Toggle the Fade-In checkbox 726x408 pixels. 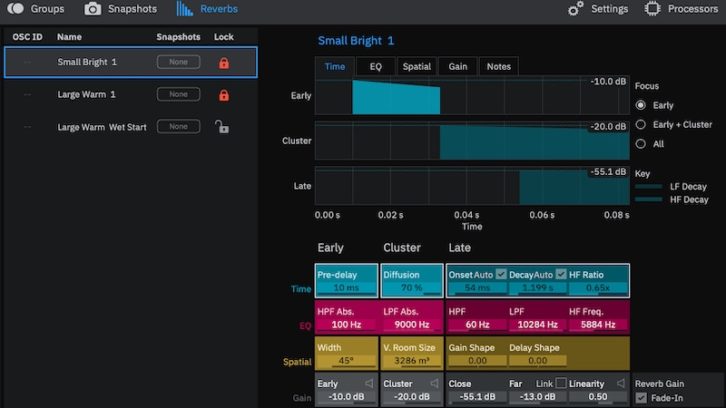pos(641,398)
